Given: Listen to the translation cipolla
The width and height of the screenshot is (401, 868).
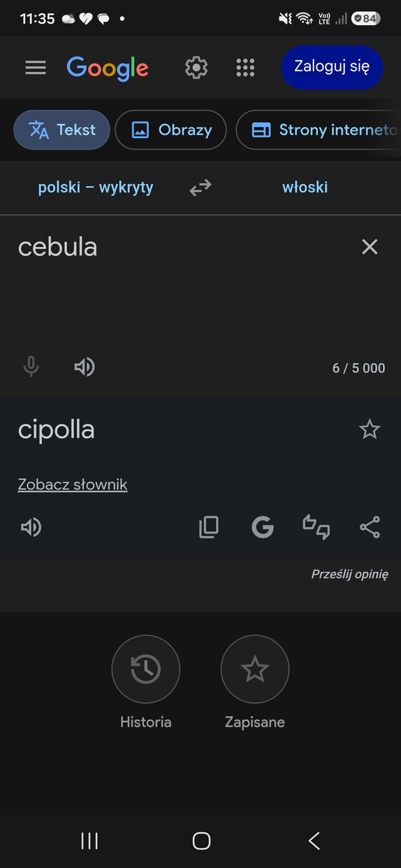Looking at the screenshot, I should [x=31, y=528].
